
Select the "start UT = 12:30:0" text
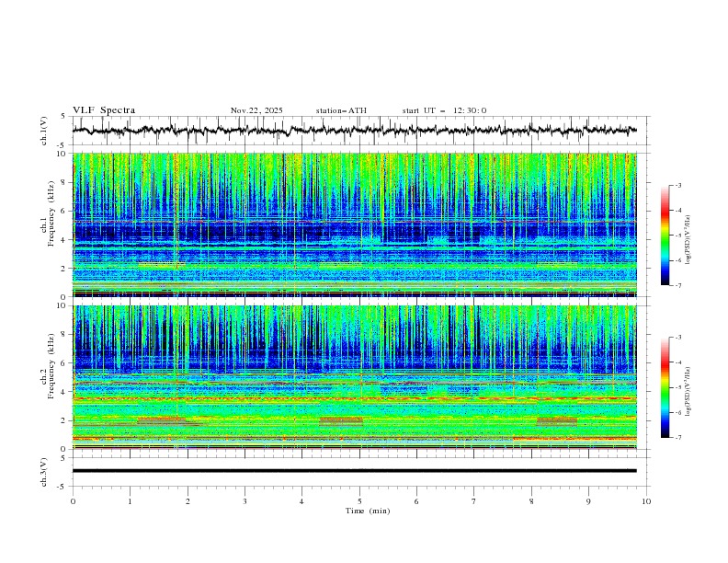coord(444,110)
